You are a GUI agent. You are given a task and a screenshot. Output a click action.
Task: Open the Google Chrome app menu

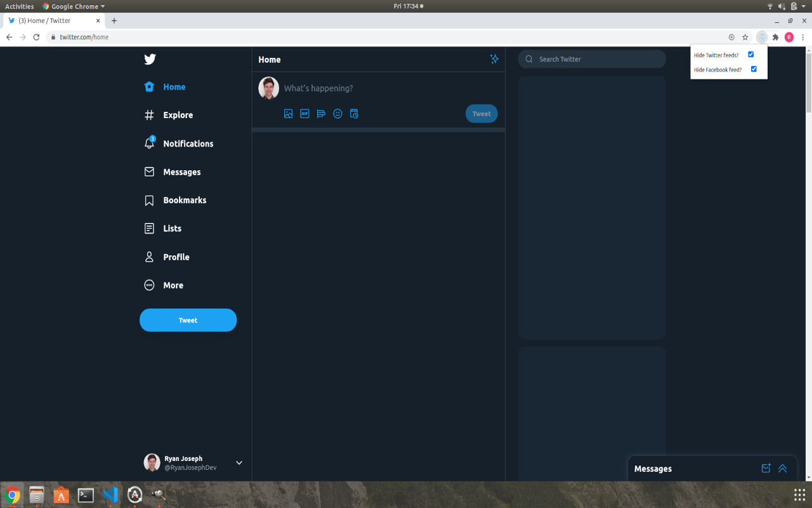click(x=74, y=6)
